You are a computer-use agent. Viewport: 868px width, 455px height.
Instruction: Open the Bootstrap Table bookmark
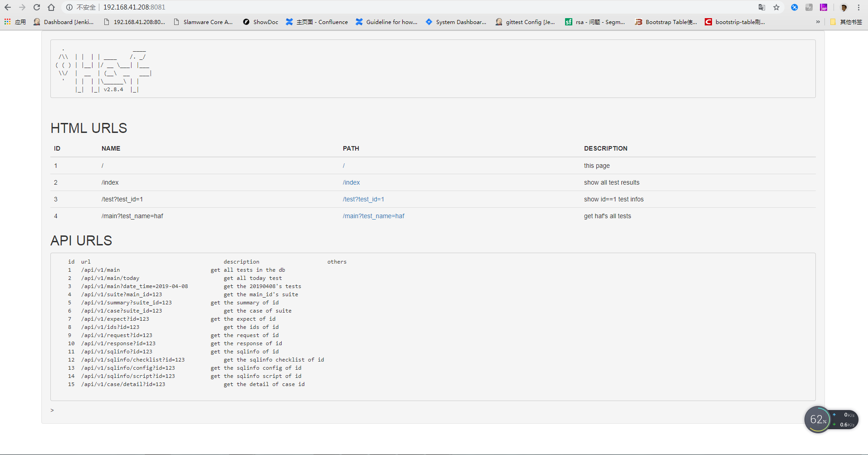(x=666, y=22)
